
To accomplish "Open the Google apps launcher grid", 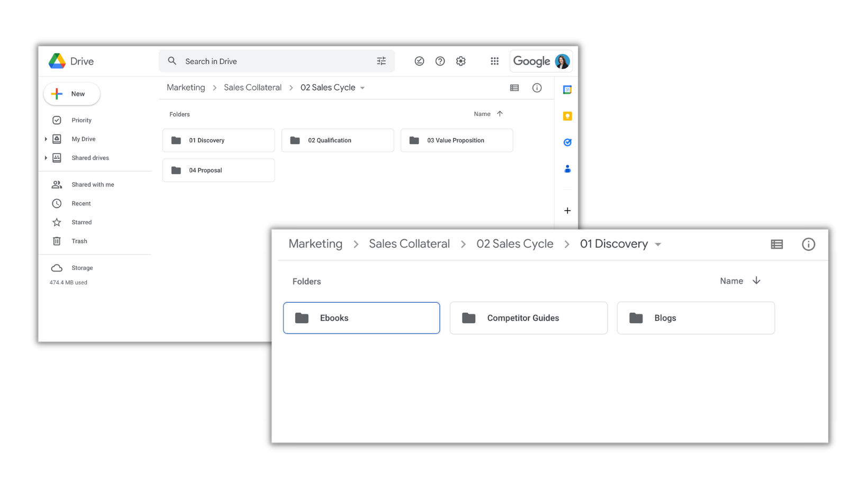I will pos(494,61).
